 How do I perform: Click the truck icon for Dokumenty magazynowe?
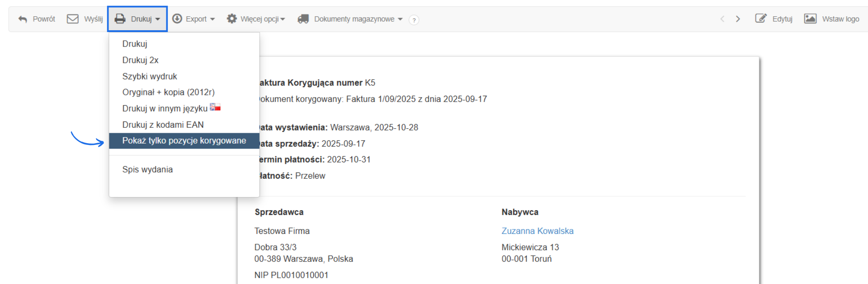303,19
